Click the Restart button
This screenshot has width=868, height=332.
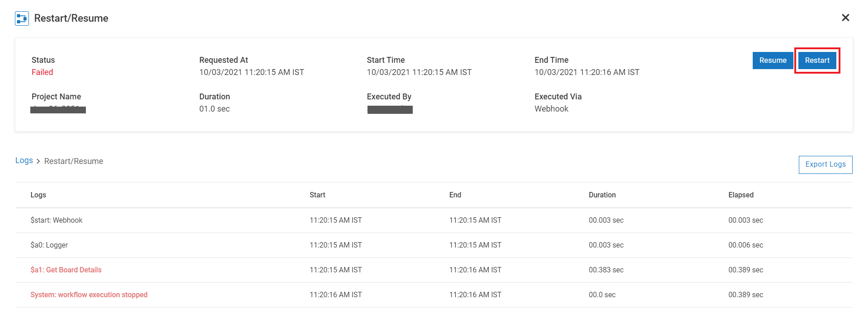[x=817, y=61]
